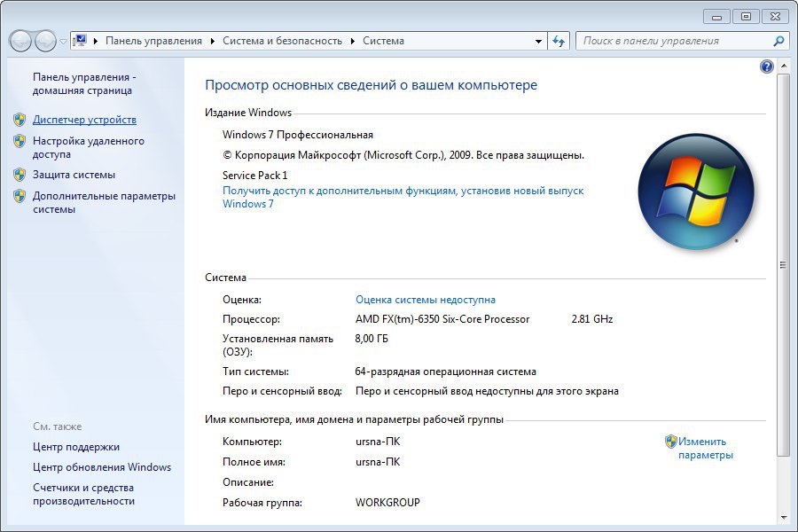Click the 2.81 GHz value

click(592, 319)
